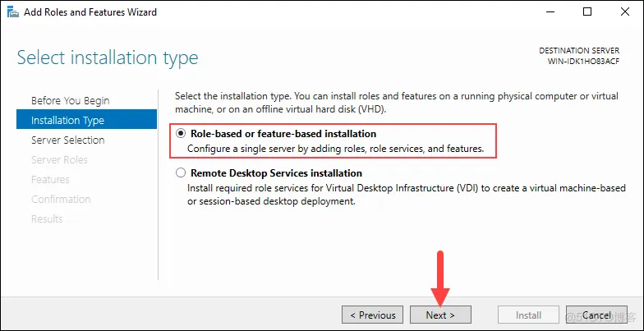Select Role-based or feature-based installation

(181, 133)
